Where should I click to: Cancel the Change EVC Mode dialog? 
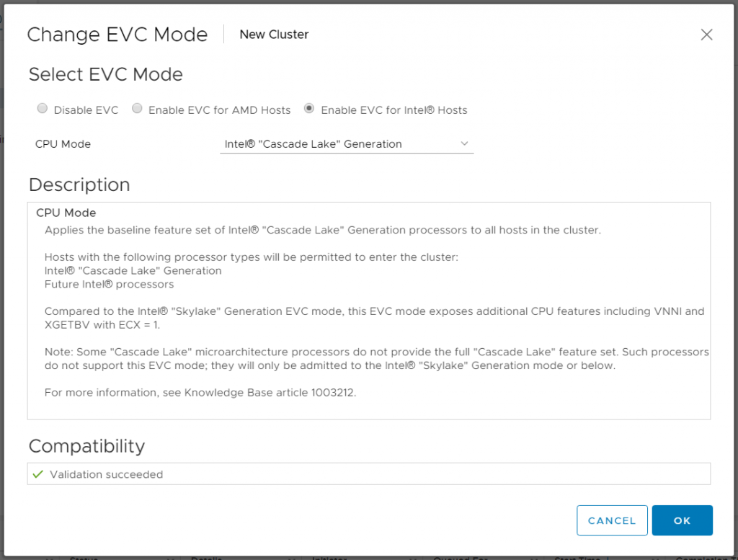(x=612, y=520)
